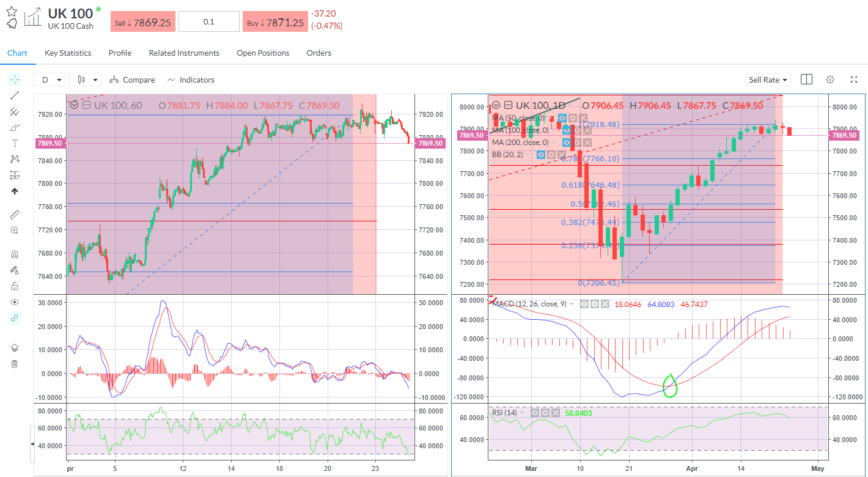
Task: Open the Open Positions tab
Action: (263, 53)
